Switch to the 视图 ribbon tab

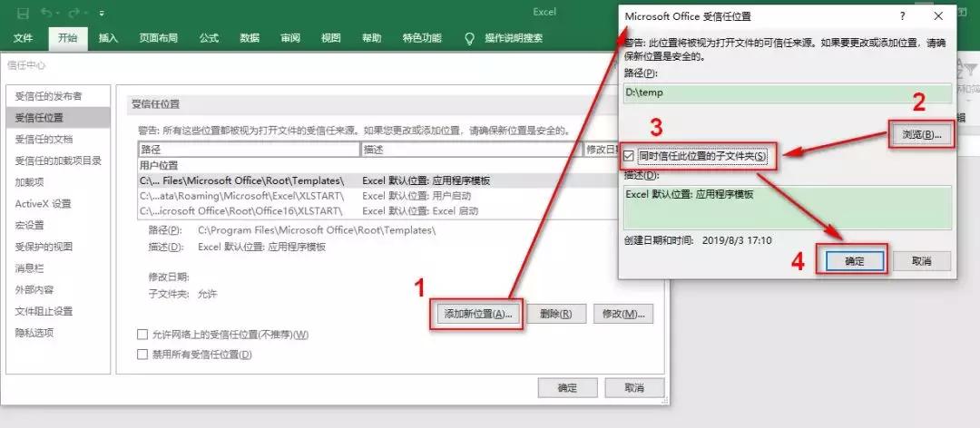click(x=330, y=38)
